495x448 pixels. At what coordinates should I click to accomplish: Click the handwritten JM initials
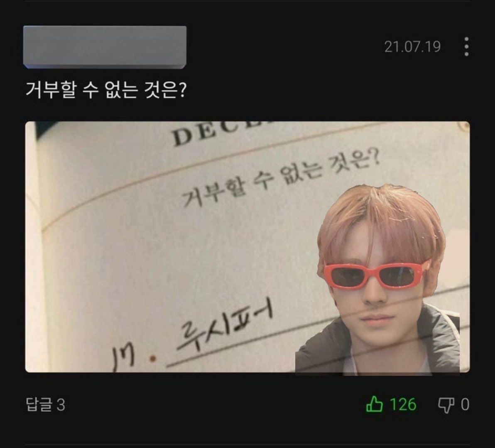pyautogui.click(x=124, y=359)
